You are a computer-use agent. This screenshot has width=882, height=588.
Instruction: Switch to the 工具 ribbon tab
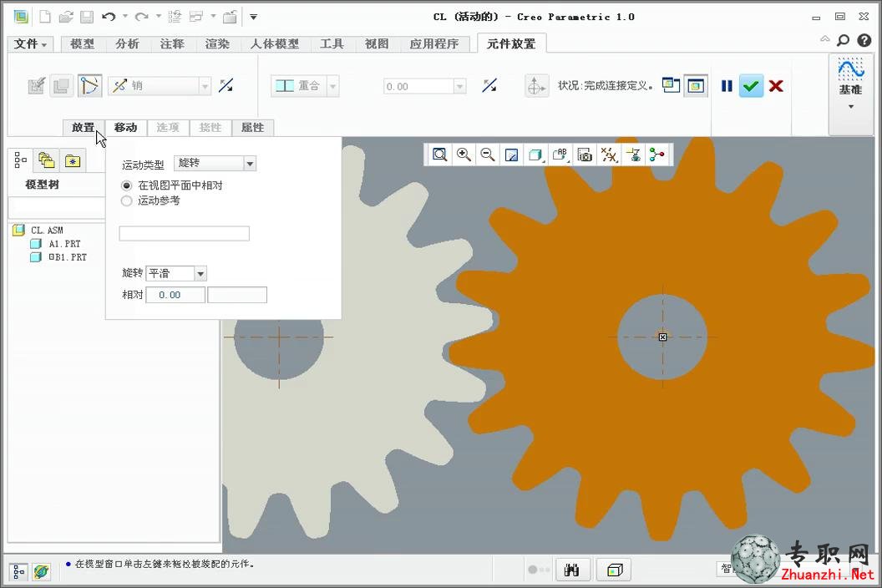tap(332, 44)
